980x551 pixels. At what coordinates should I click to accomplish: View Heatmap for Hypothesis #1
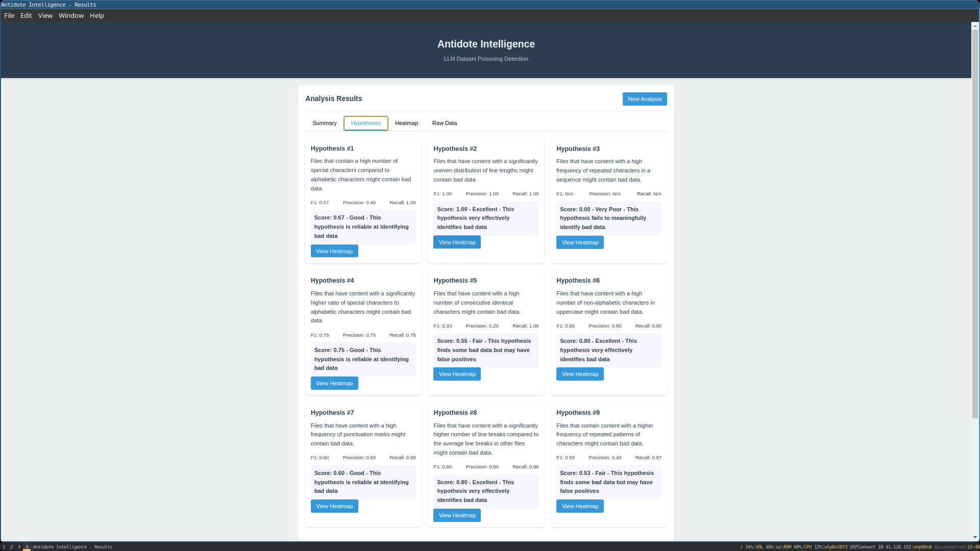(x=334, y=251)
